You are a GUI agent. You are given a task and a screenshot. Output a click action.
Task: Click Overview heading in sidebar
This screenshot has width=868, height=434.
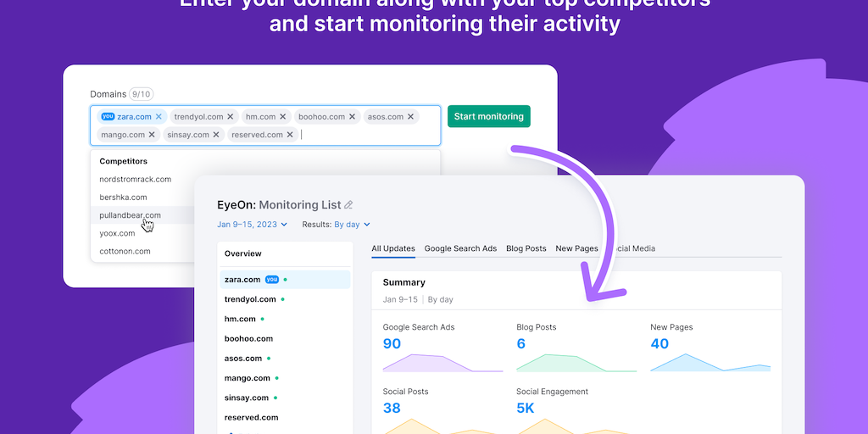point(243,253)
